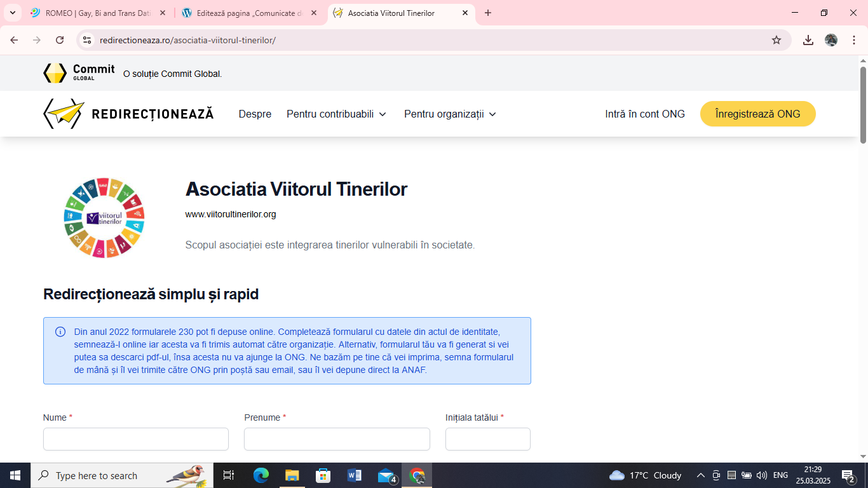Launch File Explorer from the taskbar
The image size is (868, 488).
click(292, 475)
